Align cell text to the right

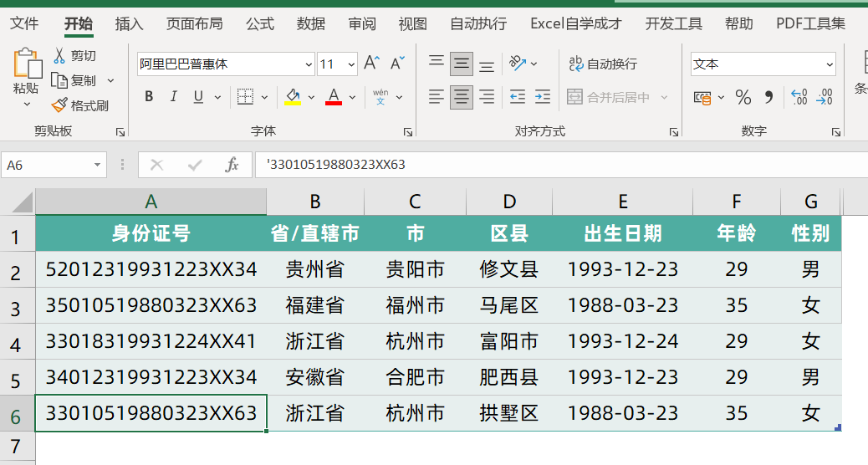tap(487, 97)
